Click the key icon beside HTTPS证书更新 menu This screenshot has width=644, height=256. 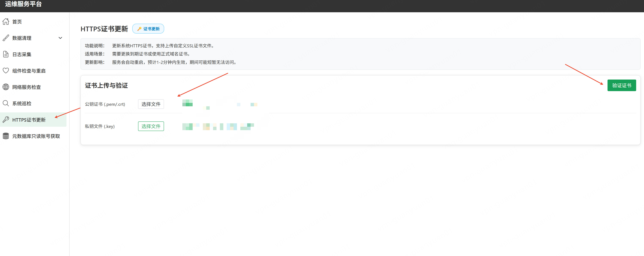(x=6, y=120)
